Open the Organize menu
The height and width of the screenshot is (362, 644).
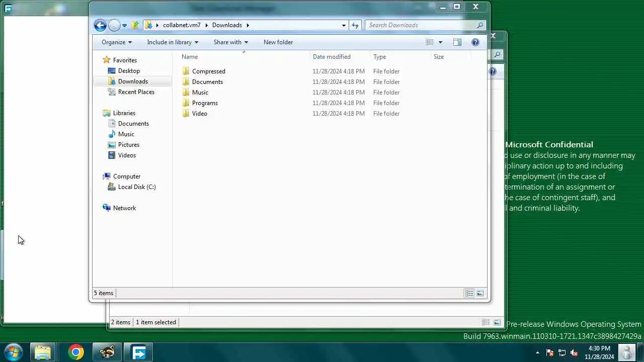coord(117,42)
